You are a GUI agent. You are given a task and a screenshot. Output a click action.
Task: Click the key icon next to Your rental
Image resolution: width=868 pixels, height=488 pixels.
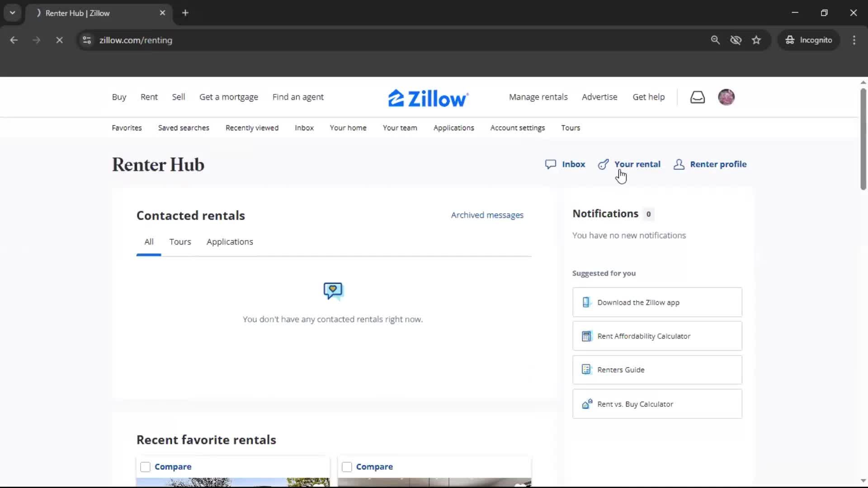(603, 164)
